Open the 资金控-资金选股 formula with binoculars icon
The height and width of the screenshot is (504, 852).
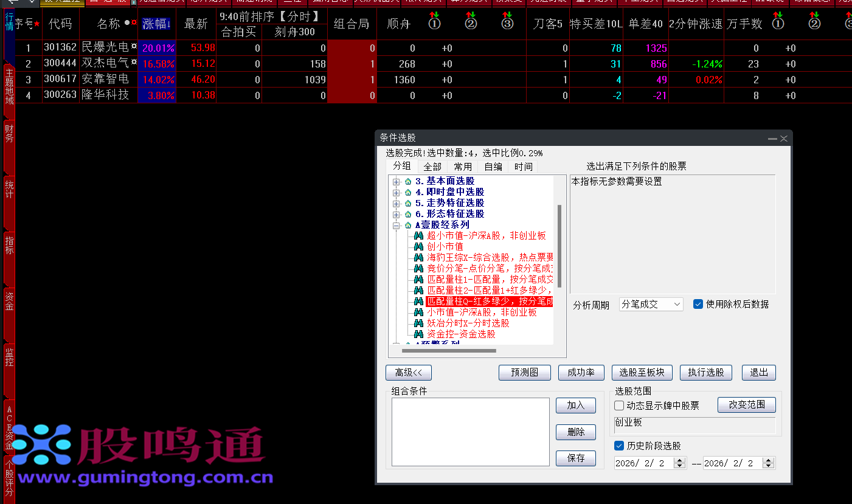click(x=420, y=333)
